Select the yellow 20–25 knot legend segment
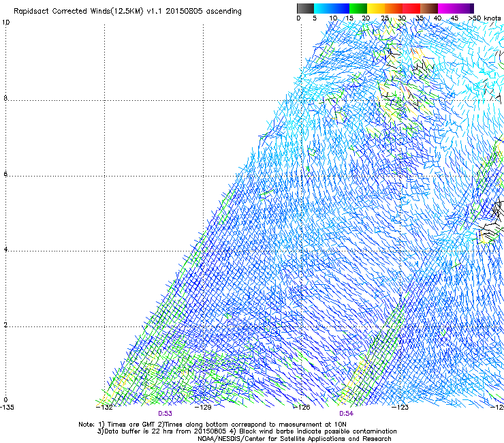504x443 pixels. click(x=376, y=8)
